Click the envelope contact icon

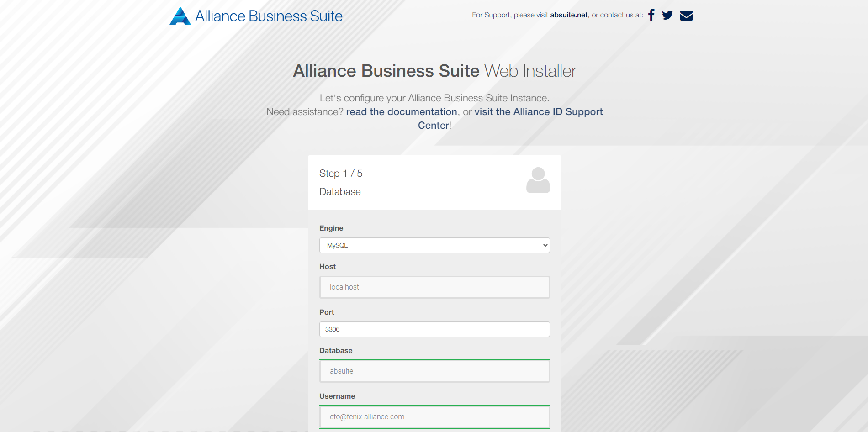(x=686, y=15)
